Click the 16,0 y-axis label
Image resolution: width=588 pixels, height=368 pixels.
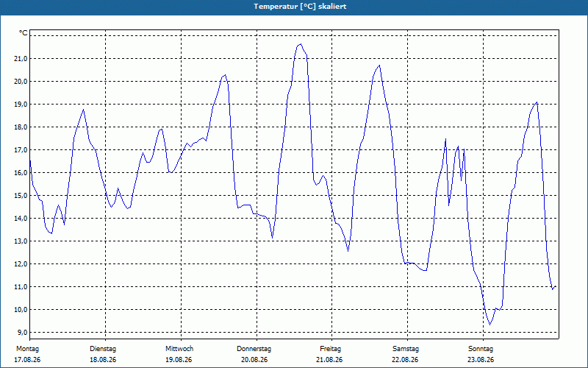point(21,173)
